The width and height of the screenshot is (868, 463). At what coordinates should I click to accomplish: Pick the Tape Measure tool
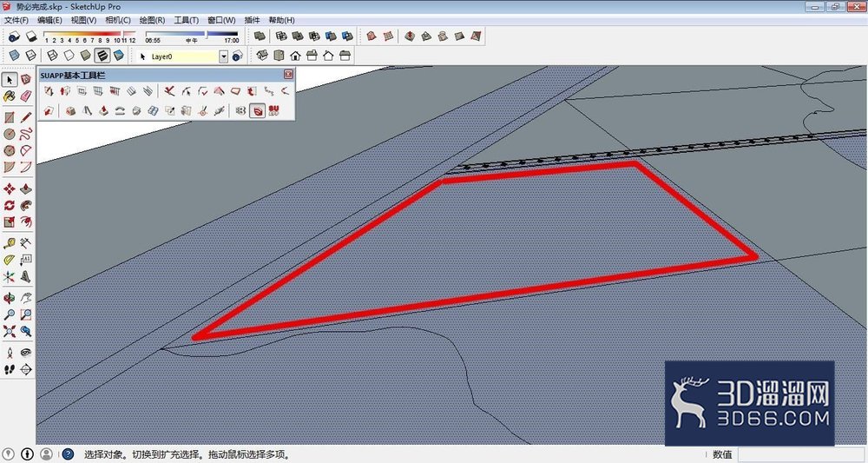tap(10, 243)
